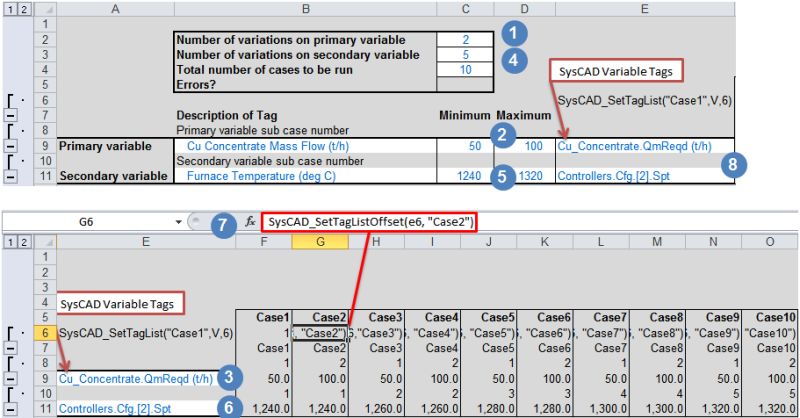Click 1,320.0 value under Case10 column
This screenshot has height=418, width=800.
coord(769,409)
